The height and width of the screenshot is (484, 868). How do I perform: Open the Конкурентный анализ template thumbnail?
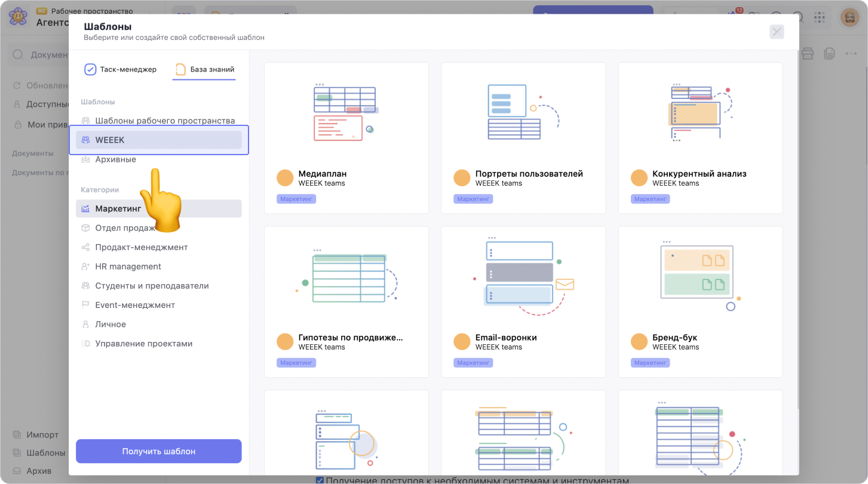coord(700,112)
